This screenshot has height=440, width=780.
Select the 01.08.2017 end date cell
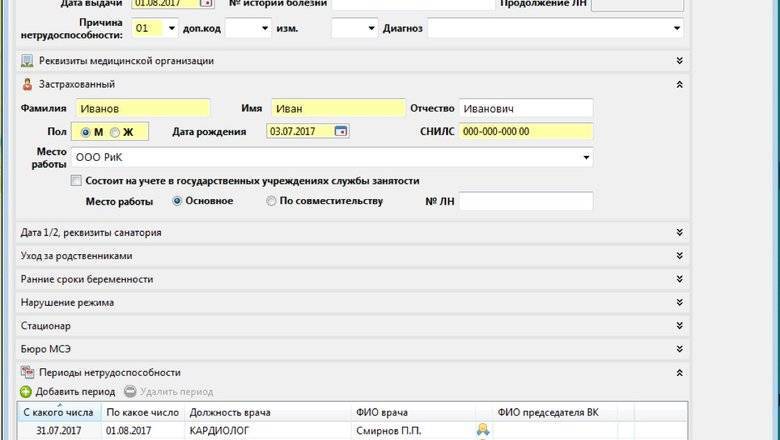pyautogui.click(x=143, y=431)
